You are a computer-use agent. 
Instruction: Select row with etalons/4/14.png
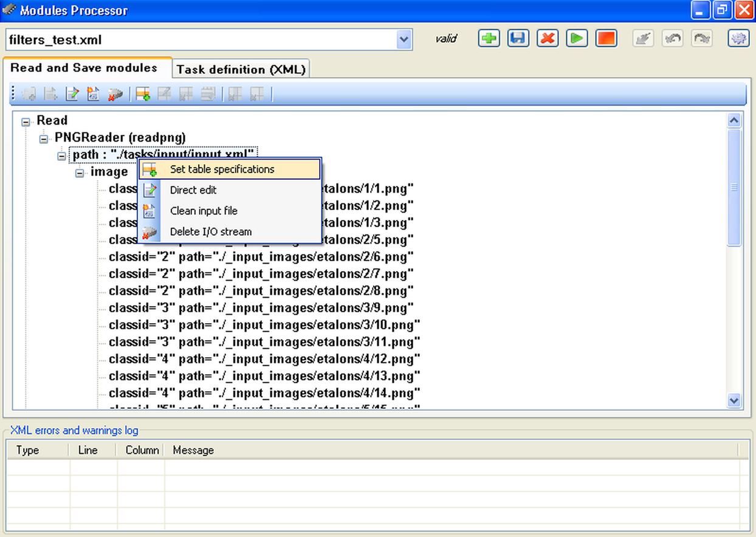coord(264,392)
